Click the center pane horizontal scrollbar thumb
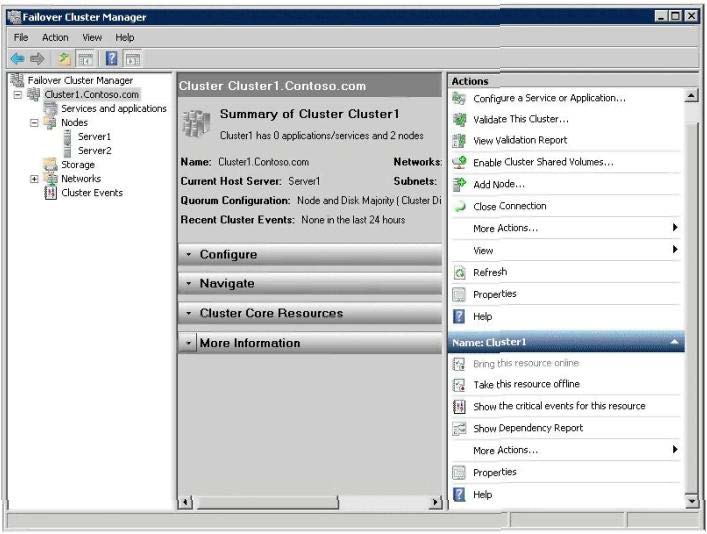This screenshot has height=534, width=707. (x=267, y=502)
